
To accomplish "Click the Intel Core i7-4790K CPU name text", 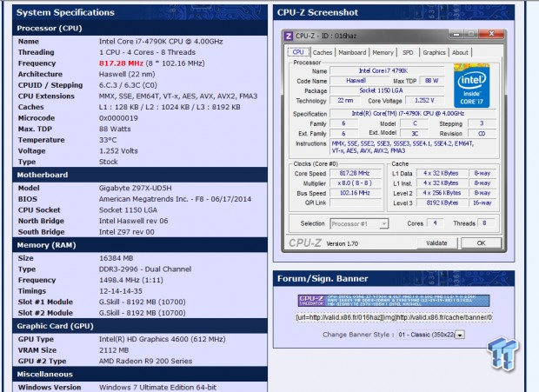I will [161, 41].
